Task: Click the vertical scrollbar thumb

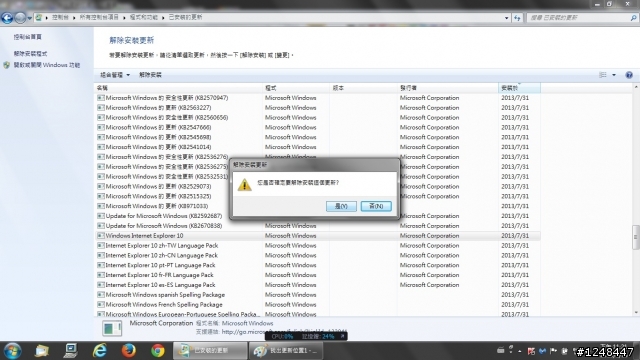Action: (636, 237)
